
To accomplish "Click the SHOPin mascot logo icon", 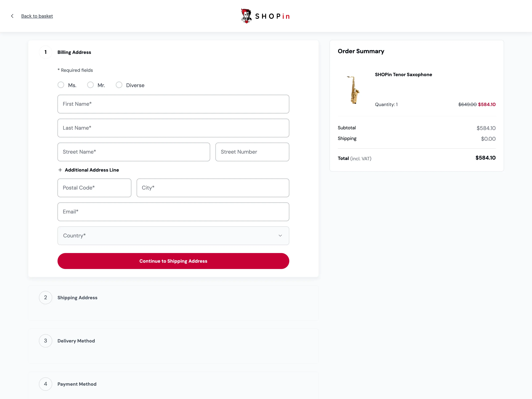I will click(x=246, y=16).
